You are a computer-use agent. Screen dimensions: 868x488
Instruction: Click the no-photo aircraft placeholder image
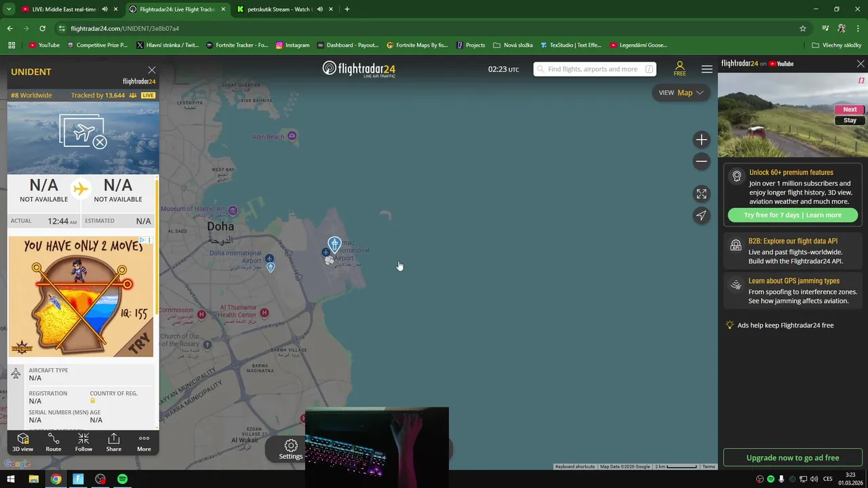coord(83,131)
